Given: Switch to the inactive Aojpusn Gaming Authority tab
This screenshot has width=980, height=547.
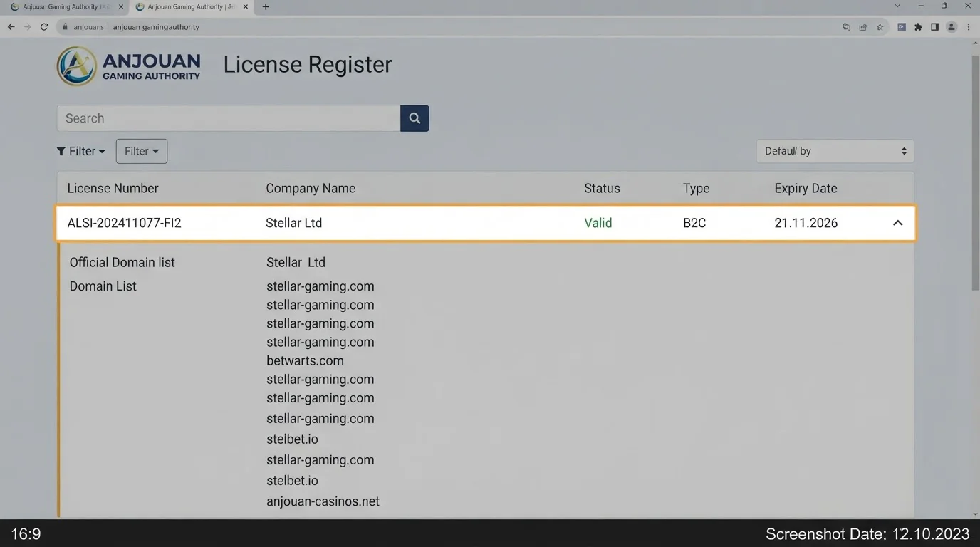Looking at the screenshot, I should (66, 7).
